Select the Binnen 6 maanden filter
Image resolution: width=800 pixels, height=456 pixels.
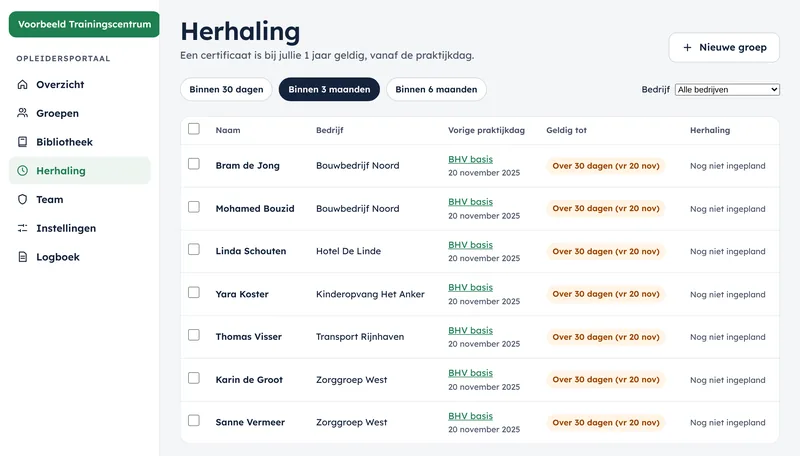point(436,89)
